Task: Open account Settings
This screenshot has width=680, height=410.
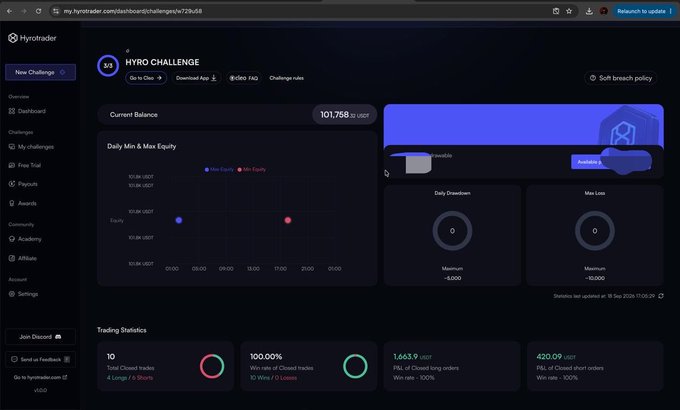Action: [x=23, y=294]
